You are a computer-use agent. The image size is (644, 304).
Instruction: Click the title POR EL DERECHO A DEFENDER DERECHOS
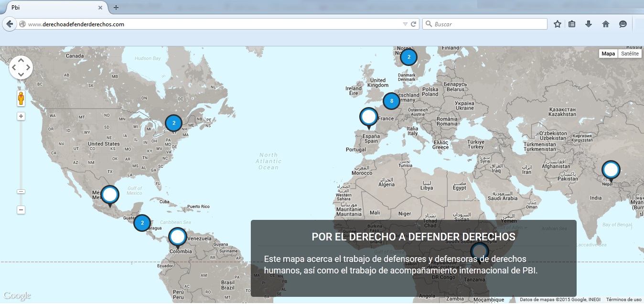(413, 237)
